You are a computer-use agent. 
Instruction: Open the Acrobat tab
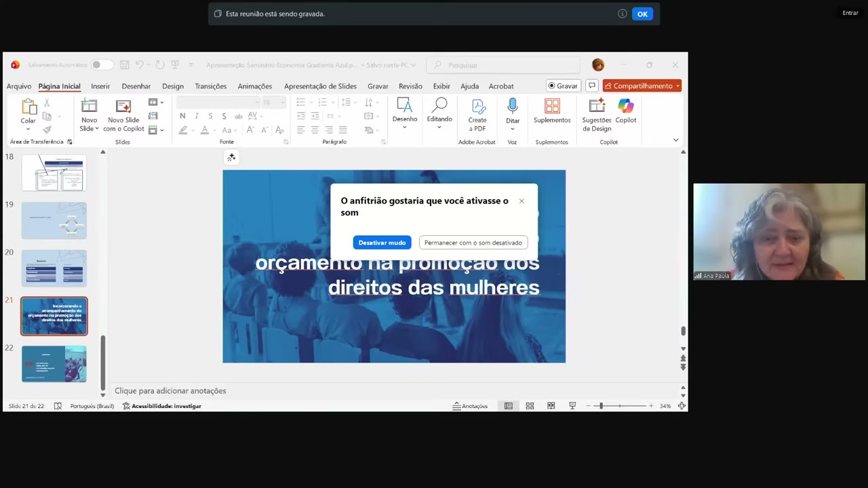(x=501, y=86)
